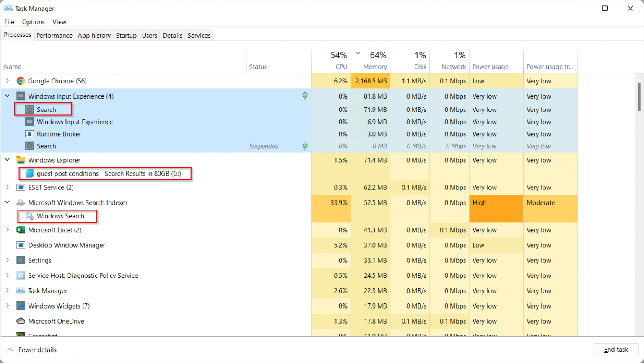Click the Windows Search gear icon
Image resolution: width=644 pixels, height=363 pixels.
[29, 216]
